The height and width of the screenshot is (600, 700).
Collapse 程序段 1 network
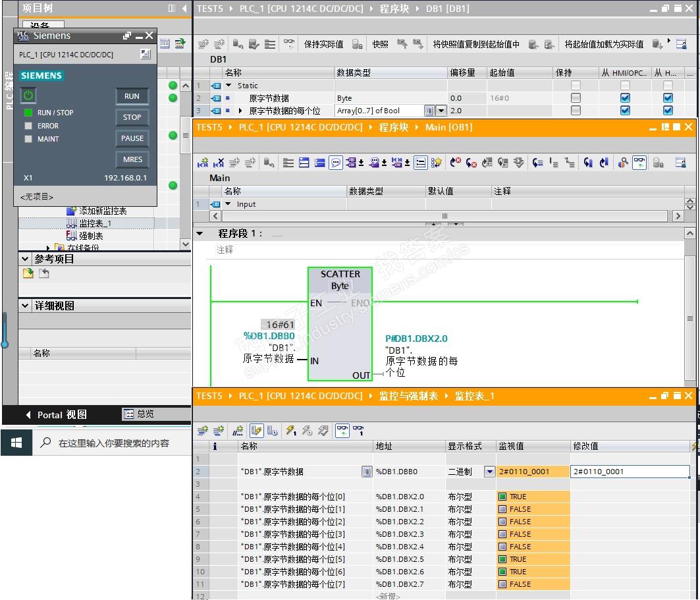pyautogui.click(x=200, y=234)
